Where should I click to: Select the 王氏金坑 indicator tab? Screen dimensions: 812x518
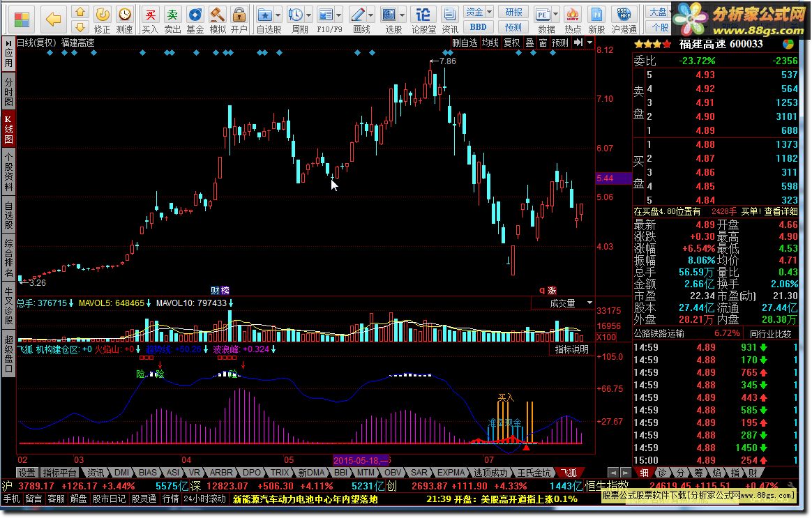coord(535,473)
